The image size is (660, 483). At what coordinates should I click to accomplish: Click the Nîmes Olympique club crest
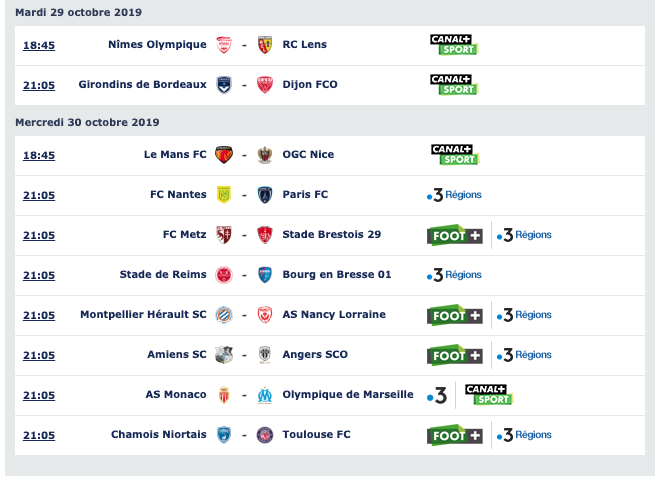[x=224, y=45]
